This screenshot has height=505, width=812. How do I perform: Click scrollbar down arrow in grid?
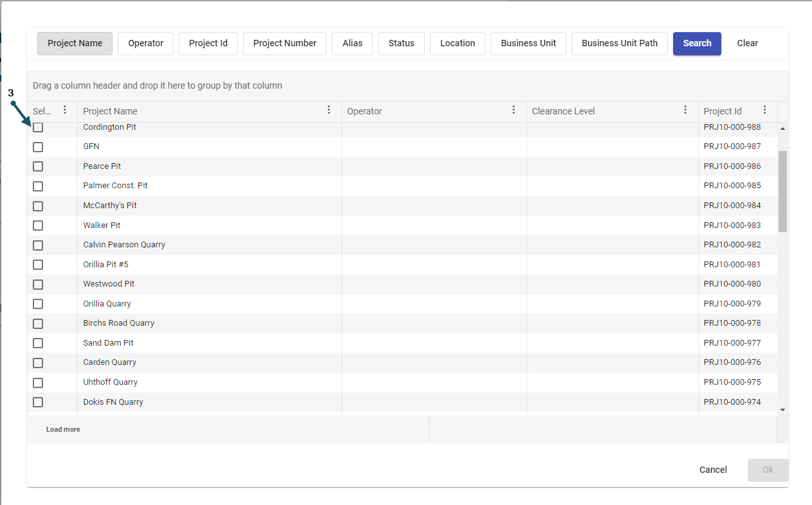point(782,409)
